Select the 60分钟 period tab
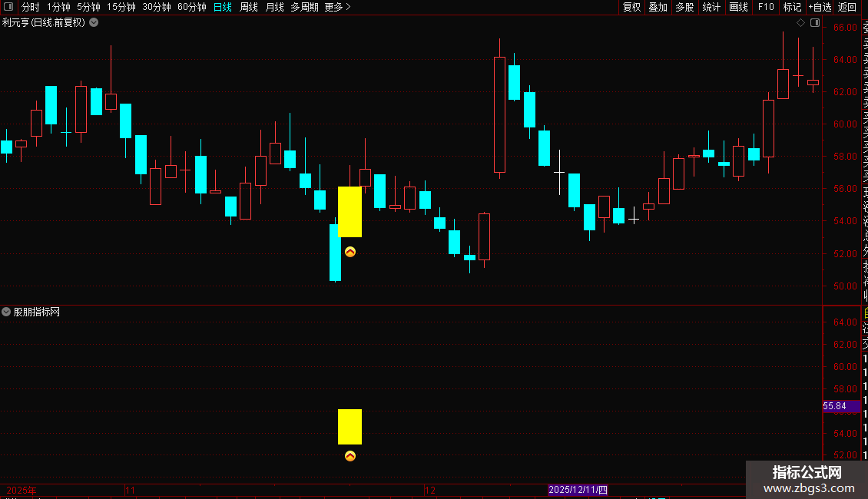This screenshot has width=868, height=499. click(x=191, y=7)
